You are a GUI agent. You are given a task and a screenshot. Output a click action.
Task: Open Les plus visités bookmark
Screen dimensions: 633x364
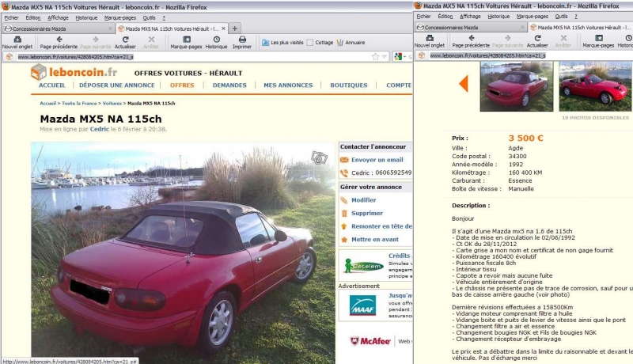click(282, 43)
